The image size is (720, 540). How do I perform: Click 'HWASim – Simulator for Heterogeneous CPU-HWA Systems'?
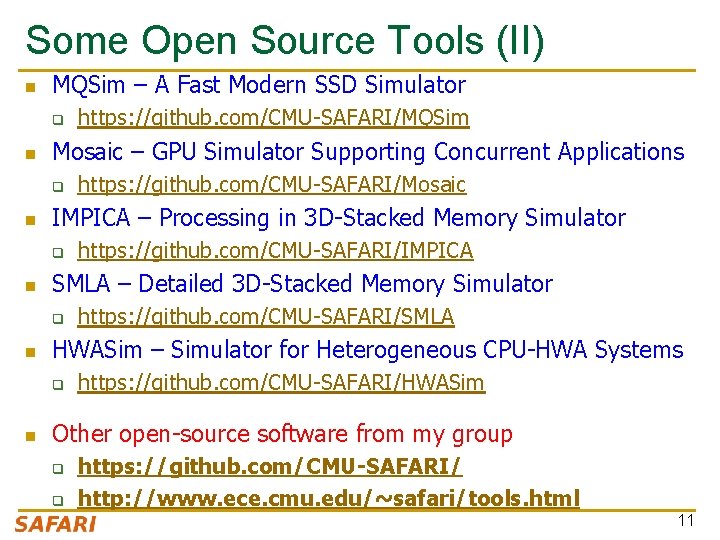pos(367,350)
